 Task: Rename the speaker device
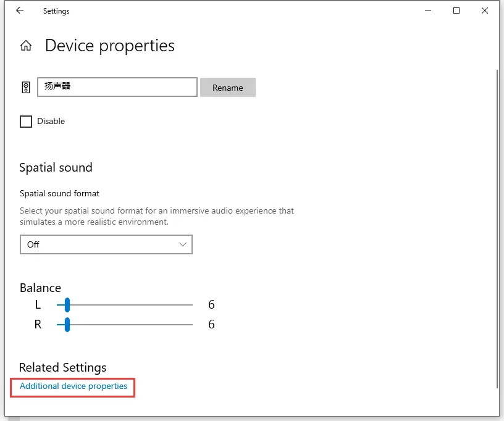tap(227, 87)
